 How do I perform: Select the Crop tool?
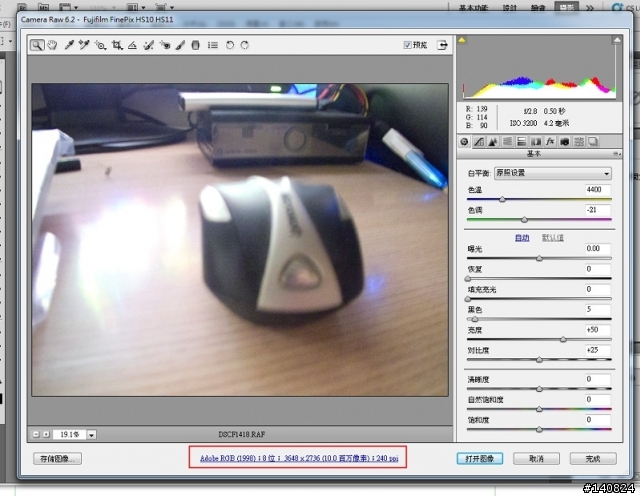click(x=117, y=45)
